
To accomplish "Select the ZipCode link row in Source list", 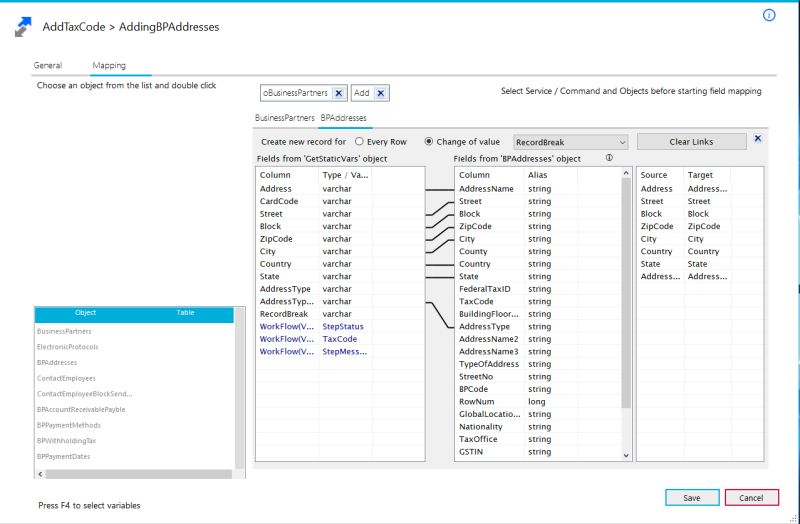I will (x=700, y=226).
